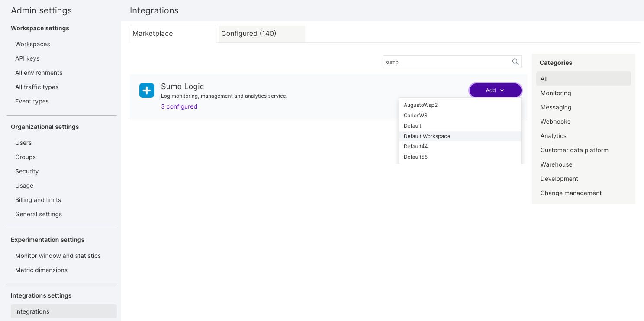
Task: Select the Customer data platform category
Action: coord(574,150)
